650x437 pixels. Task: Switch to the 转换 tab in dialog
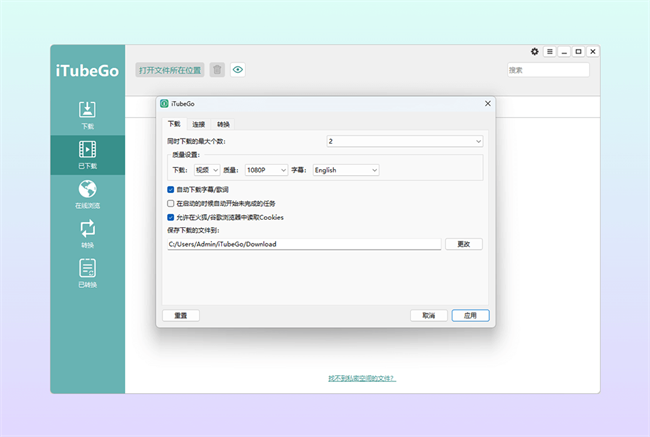(223, 124)
